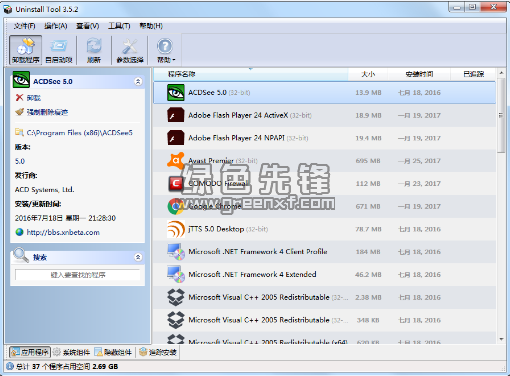Open the C:\Program Files (x86)\ACDSee5 folder link
This screenshot has width=510, height=376.
(80, 133)
